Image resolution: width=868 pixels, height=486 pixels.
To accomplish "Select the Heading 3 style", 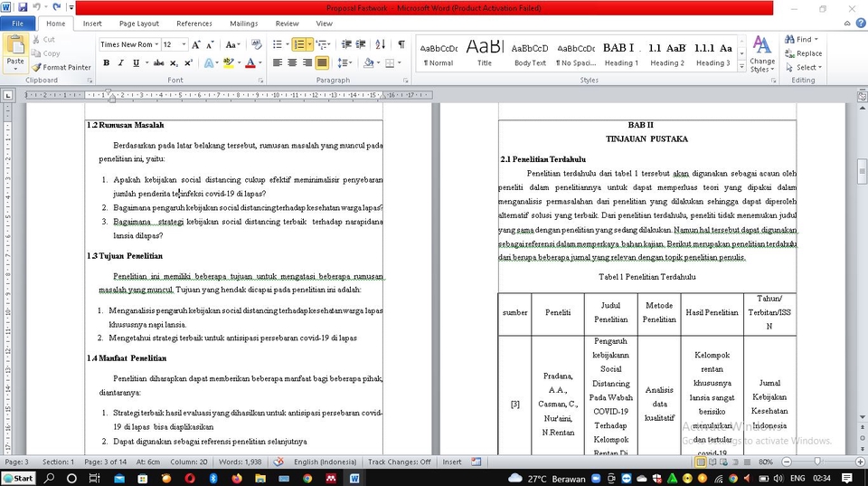I will pyautogui.click(x=713, y=54).
